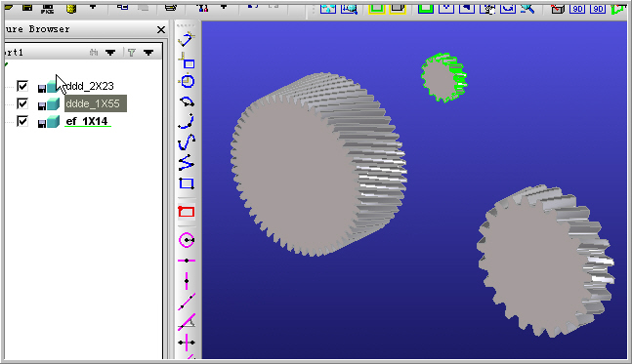This screenshot has height=364, width=632.
Task: Click the floppy disk save toolbar icon
Action: coord(27,8)
